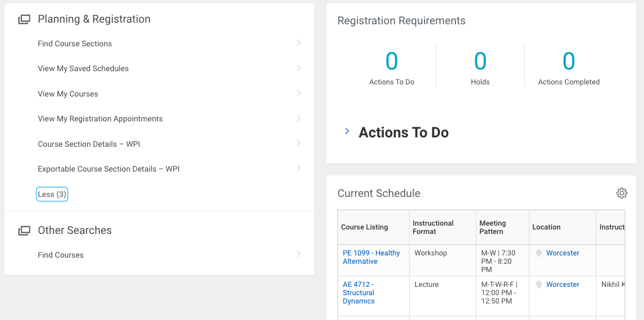Expand the Actions To Do section

[347, 132]
